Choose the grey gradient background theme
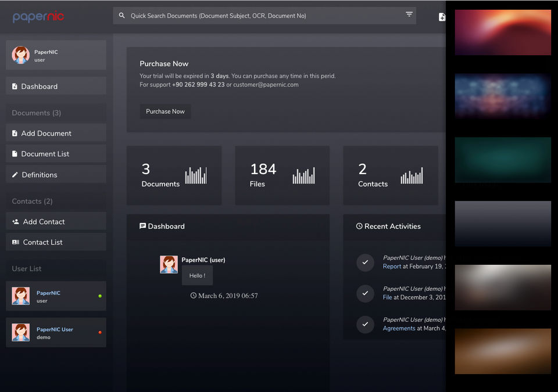 click(503, 224)
